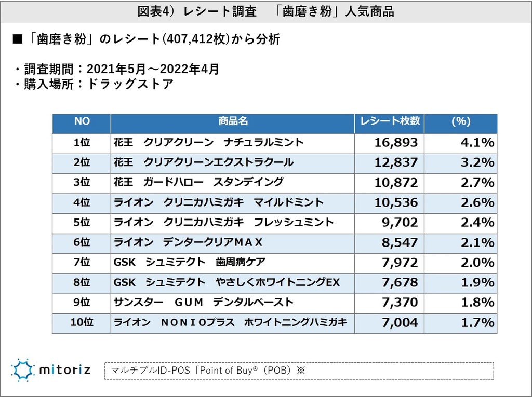Select ライオン クリニカハミガキ フレッシュミント product name

point(223,222)
